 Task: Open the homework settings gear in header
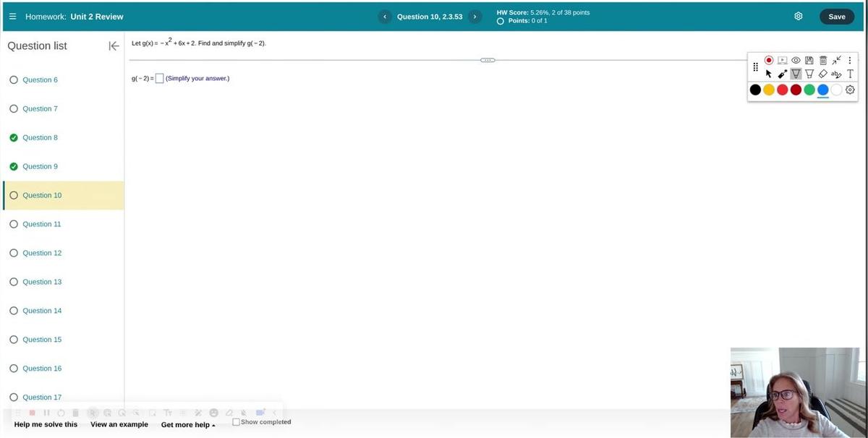799,17
